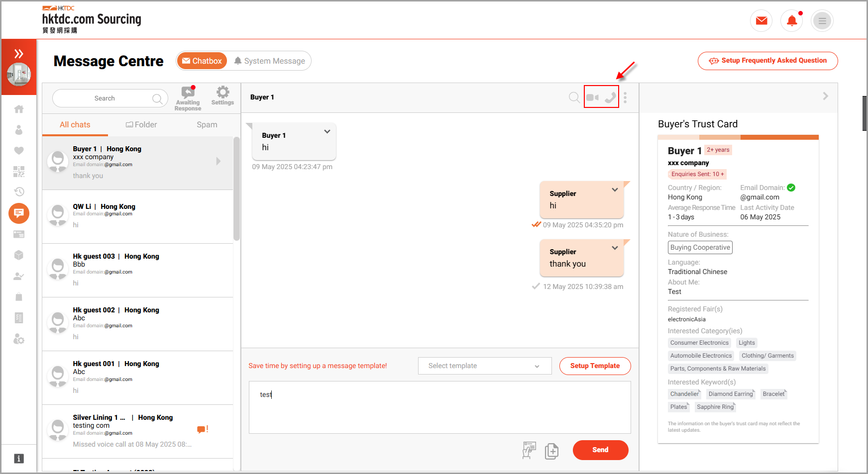
Task: Click the Setup Template button
Action: pos(595,366)
